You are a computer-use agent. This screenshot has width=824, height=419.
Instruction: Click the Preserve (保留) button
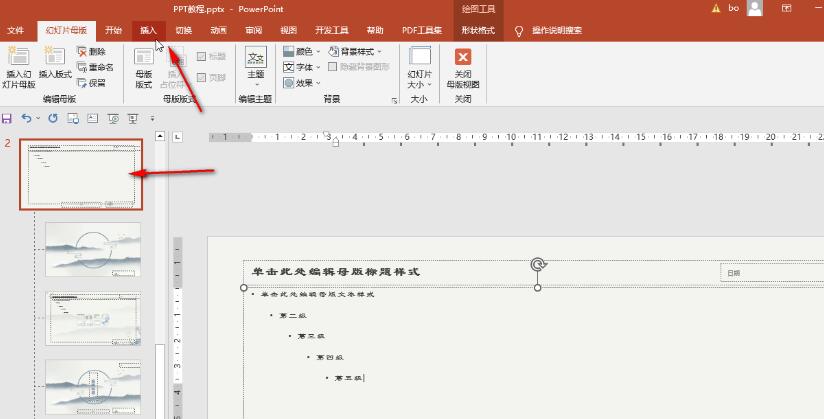tap(91, 83)
